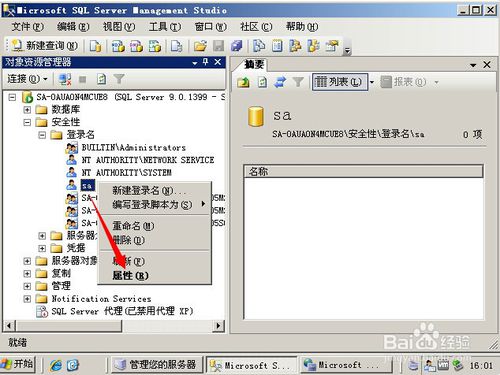Click the Filter icon in Summary pane toolbar
Screen dimensions: 500x375
coord(298,82)
